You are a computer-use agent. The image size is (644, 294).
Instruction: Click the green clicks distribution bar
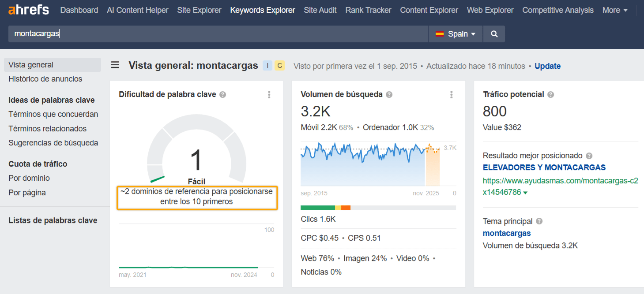point(317,207)
